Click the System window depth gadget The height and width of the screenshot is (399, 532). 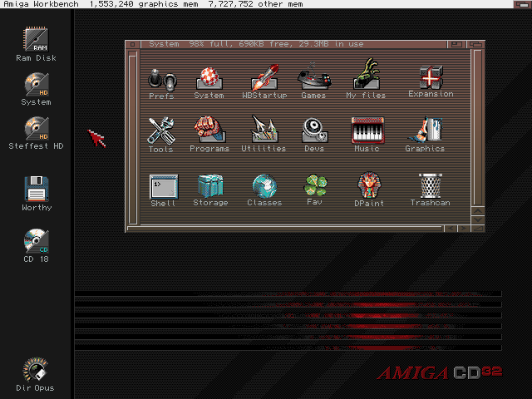coord(475,44)
